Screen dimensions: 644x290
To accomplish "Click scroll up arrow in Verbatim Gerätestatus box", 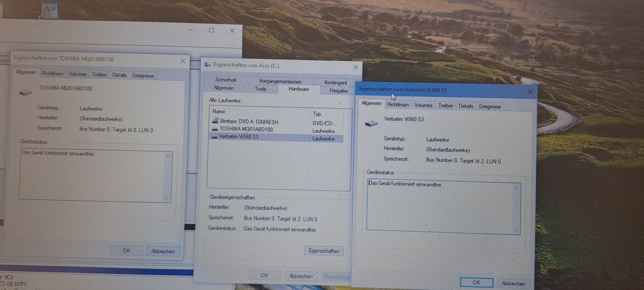I will [516, 189].
